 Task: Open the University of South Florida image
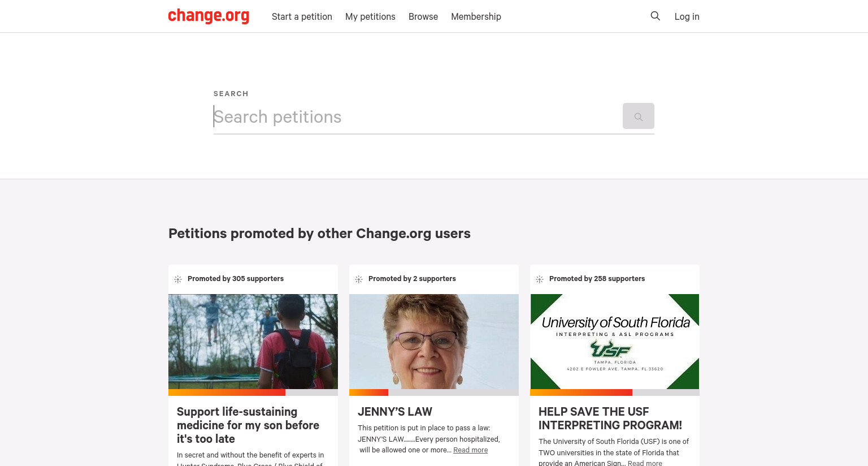(x=615, y=341)
